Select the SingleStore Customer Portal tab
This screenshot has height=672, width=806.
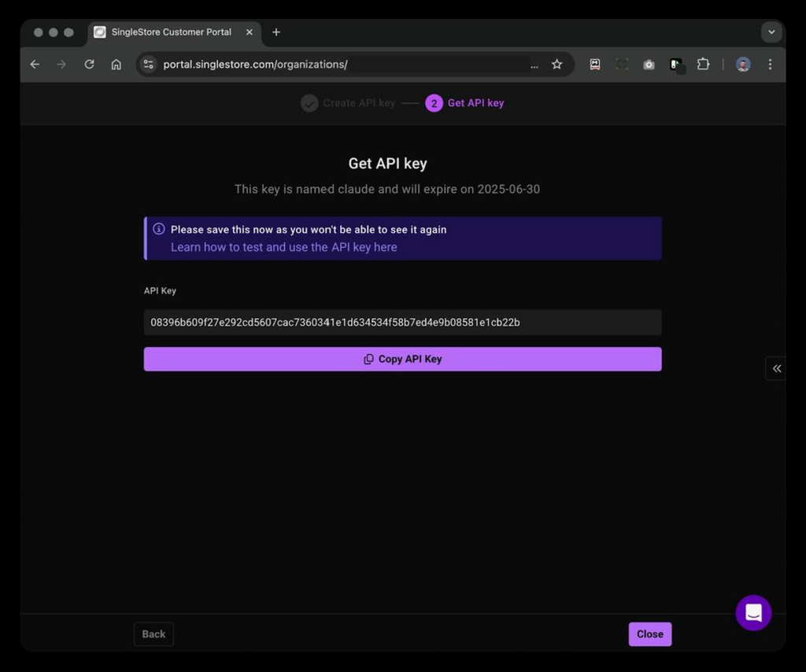tap(171, 31)
